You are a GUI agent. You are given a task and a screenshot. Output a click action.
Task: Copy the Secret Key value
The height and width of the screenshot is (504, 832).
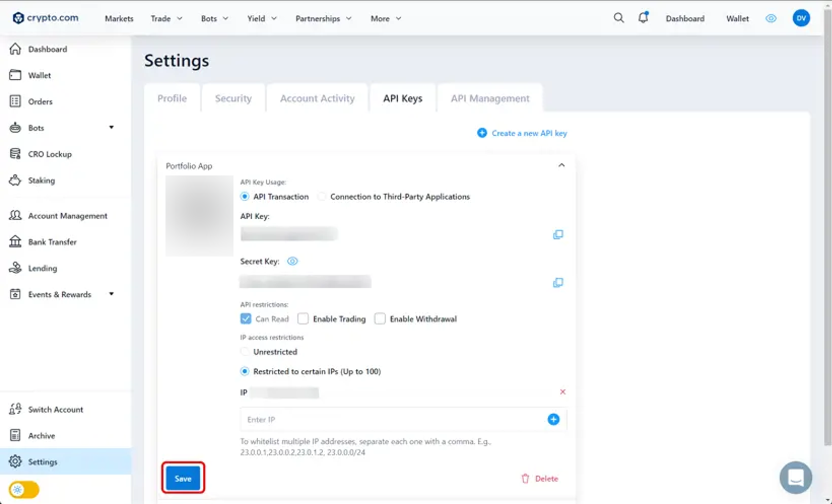point(558,283)
